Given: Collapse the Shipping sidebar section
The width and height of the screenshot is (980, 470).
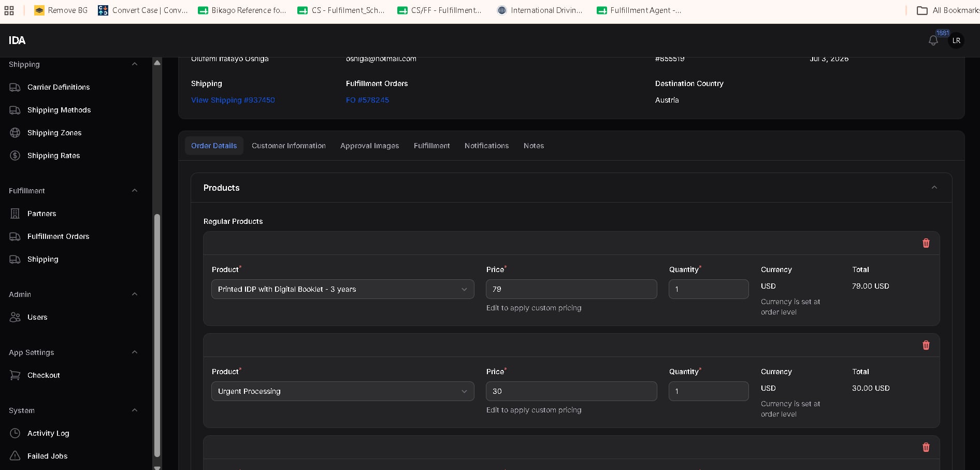Looking at the screenshot, I should point(135,64).
